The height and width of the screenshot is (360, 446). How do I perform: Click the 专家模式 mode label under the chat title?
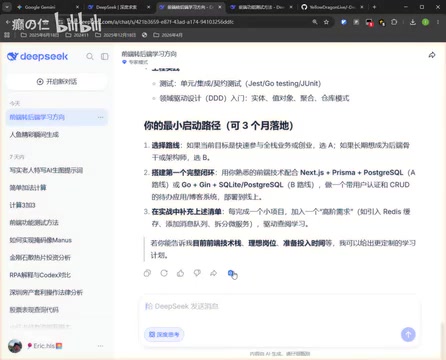[135, 62]
